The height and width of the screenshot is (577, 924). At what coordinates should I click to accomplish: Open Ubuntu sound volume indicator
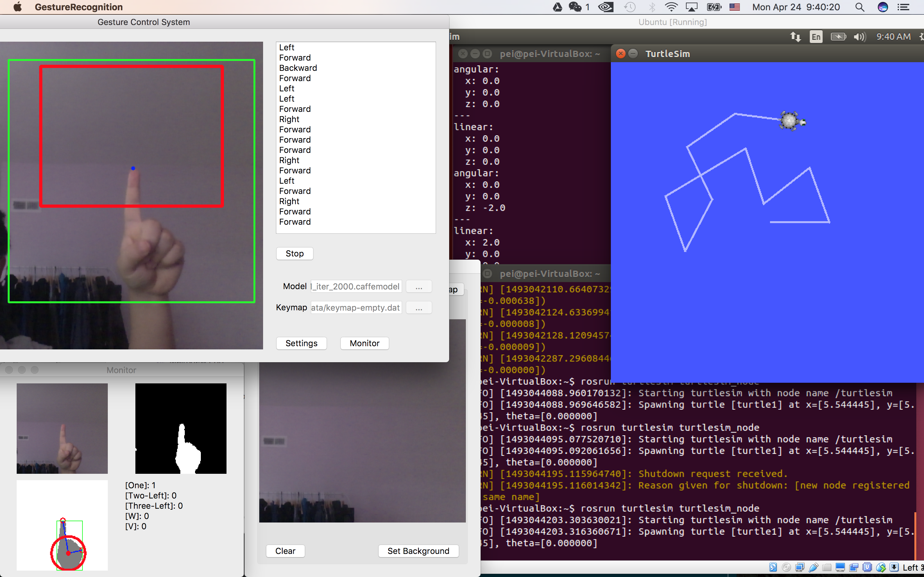(x=860, y=37)
